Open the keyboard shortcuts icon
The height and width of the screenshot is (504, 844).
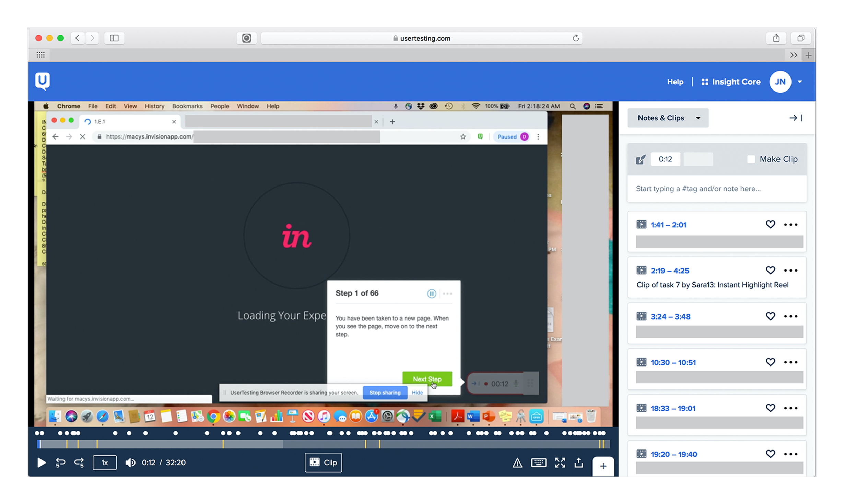(538, 463)
